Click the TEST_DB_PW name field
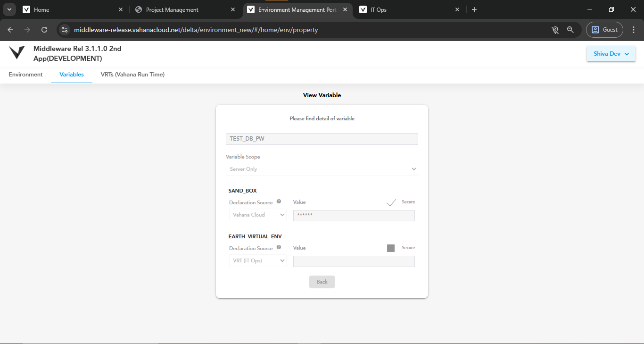644x344 pixels. [322, 139]
